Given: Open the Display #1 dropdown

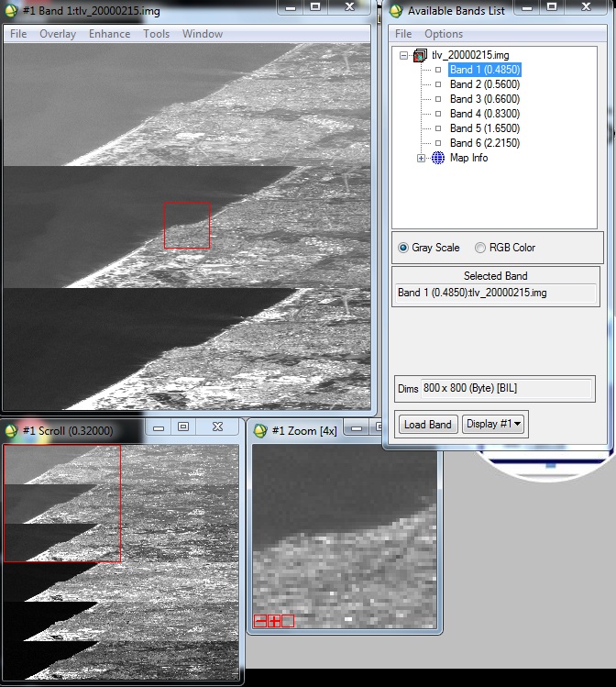Looking at the screenshot, I should tap(493, 424).
